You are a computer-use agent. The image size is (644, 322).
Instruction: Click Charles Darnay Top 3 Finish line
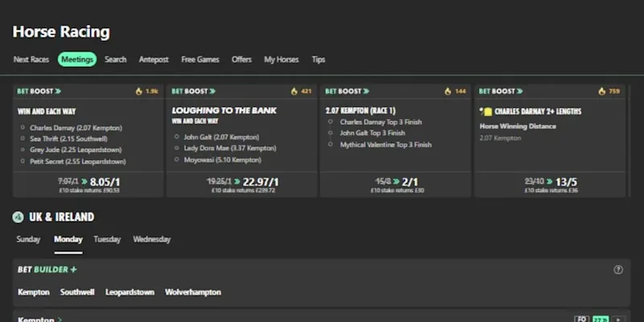381,122
